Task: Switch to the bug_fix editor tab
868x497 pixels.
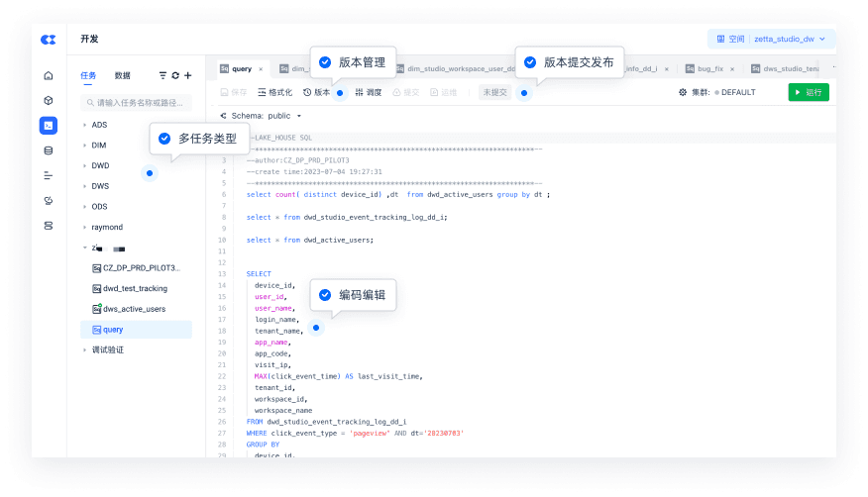Action: click(710, 69)
